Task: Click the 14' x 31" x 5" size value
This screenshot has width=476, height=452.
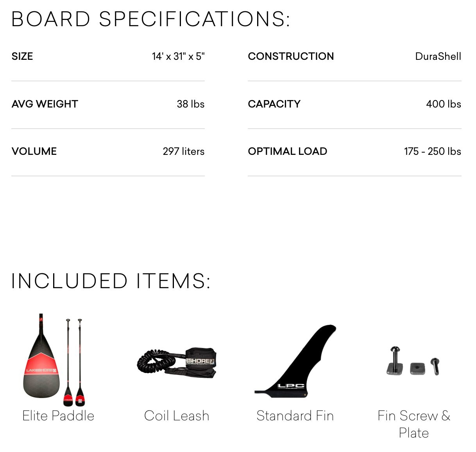Action: [x=178, y=56]
